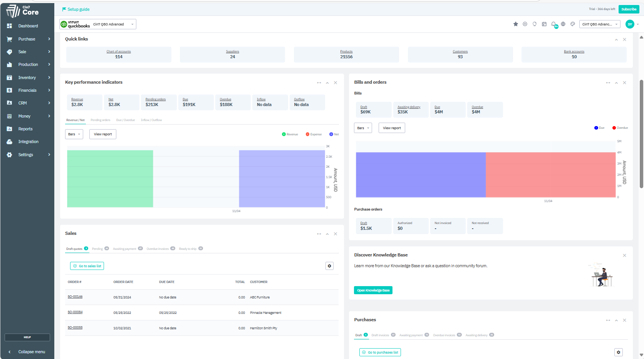Click the Go to purchases list button
Viewport: 644px width, 359px height.
coord(380,352)
